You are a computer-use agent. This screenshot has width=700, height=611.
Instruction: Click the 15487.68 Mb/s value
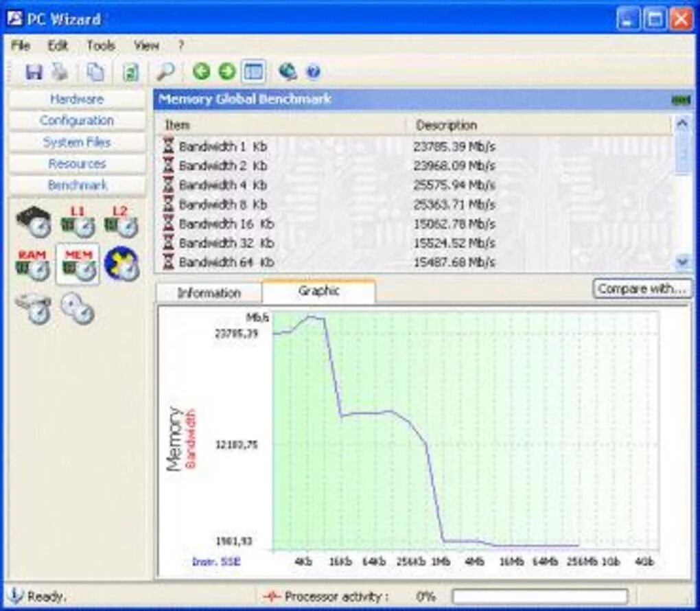point(454,262)
